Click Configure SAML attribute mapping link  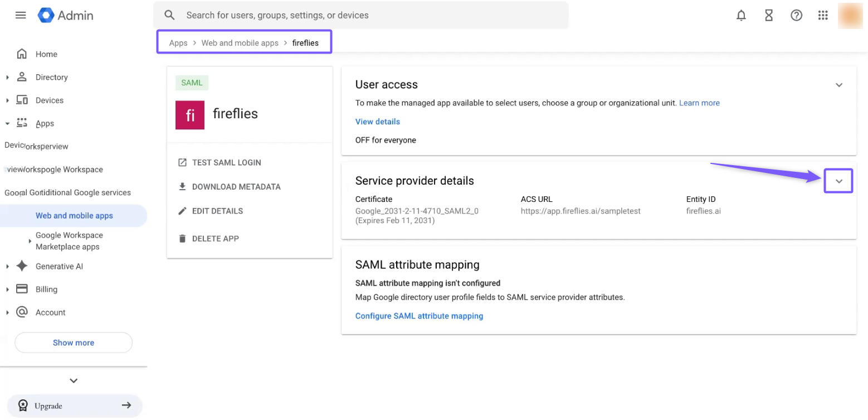[419, 316]
